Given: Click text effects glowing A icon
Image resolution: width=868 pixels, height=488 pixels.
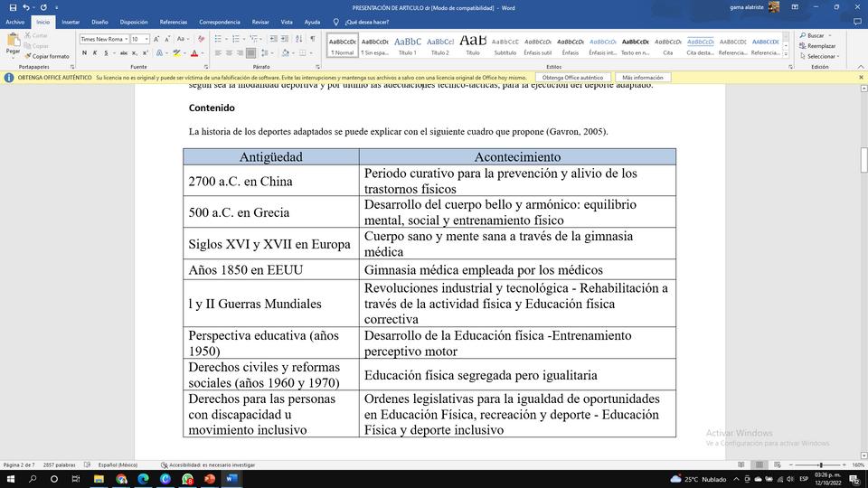Looking at the screenshot, I should (159, 53).
